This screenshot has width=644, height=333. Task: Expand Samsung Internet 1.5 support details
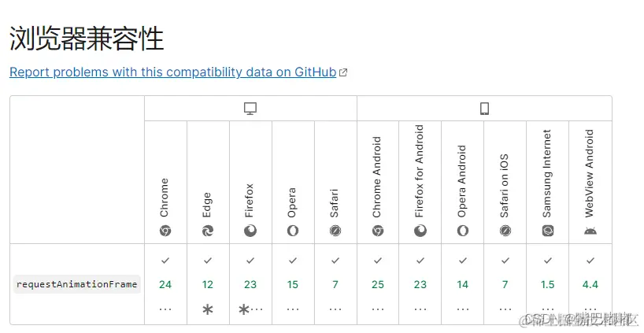547,284
